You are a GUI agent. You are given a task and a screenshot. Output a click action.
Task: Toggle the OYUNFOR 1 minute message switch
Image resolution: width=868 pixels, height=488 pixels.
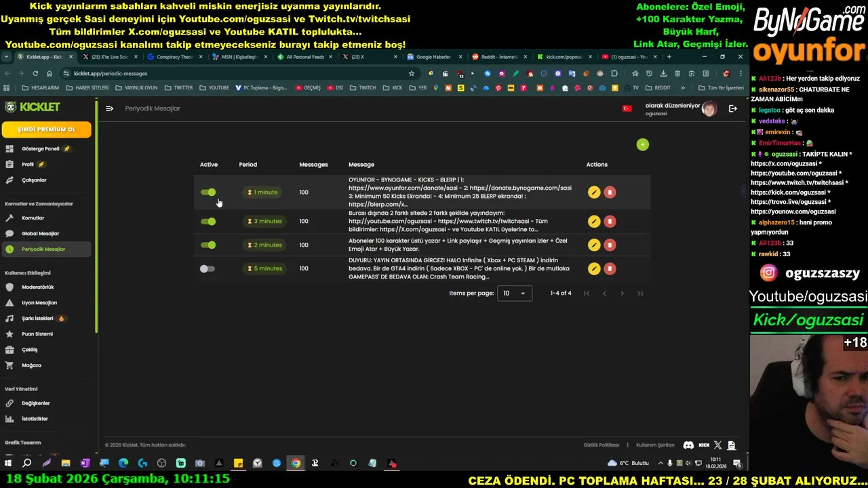208,192
